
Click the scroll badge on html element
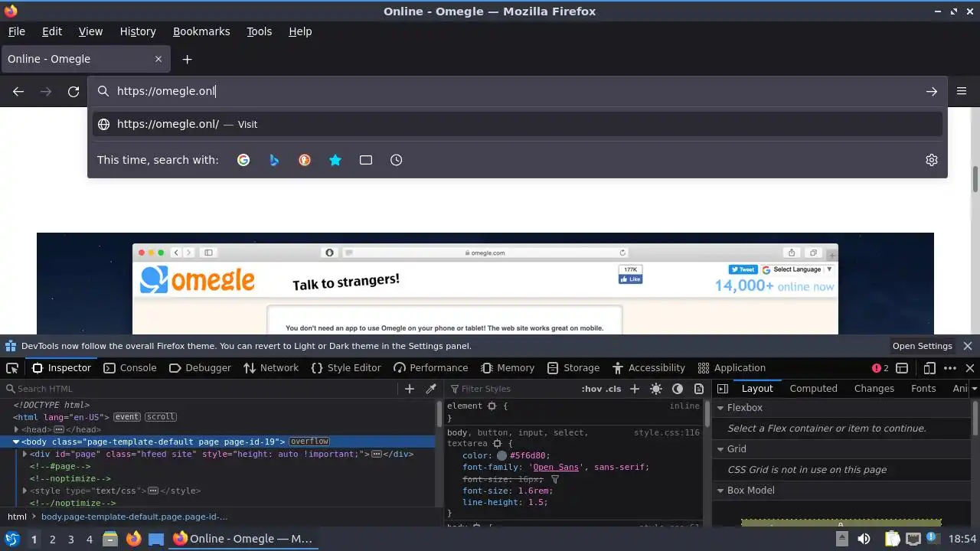[161, 417]
